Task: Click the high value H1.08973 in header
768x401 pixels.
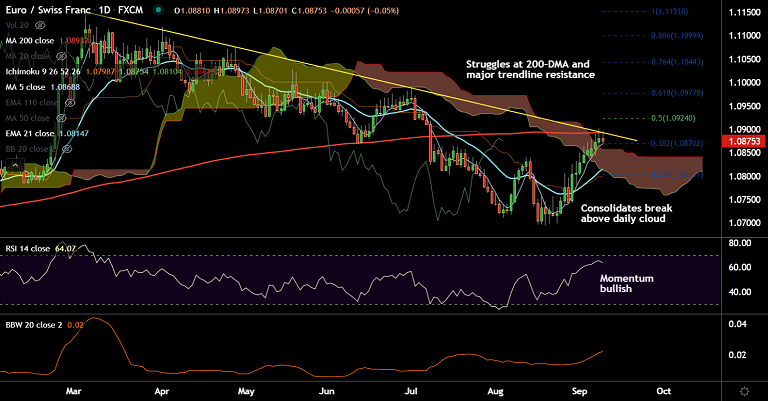Action: point(232,10)
